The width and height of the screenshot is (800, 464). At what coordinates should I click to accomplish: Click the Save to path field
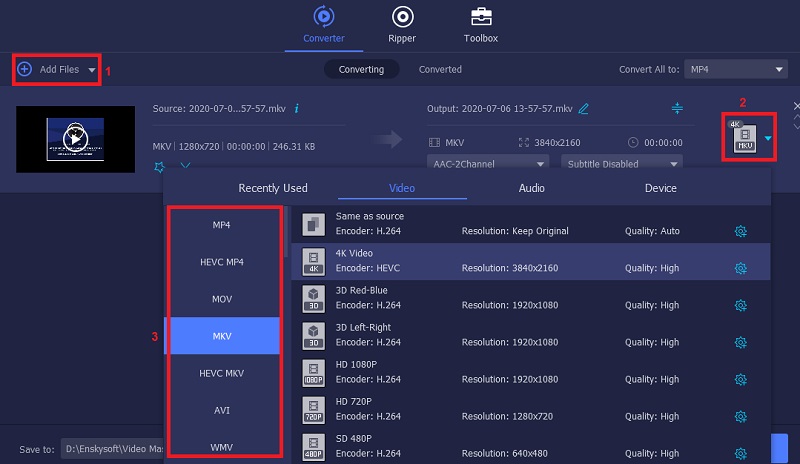(x=112, y=449)
